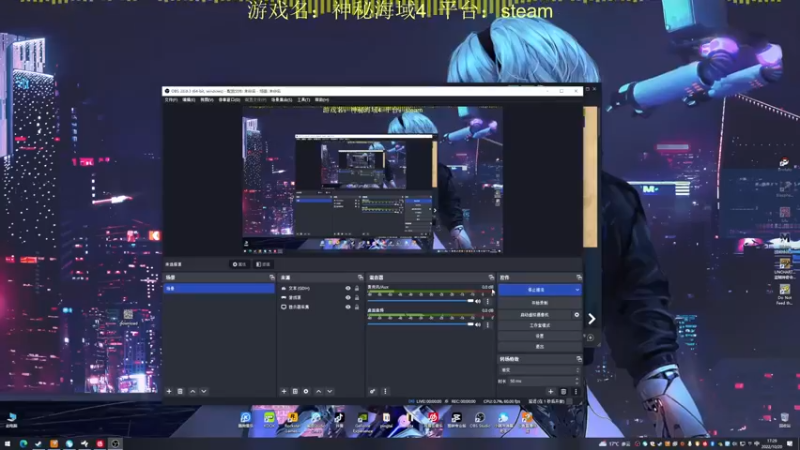Hide the 文本 (GDI+) source with eye icon
The height and width of the screenshot is (450, 800).
click(348, 288)
